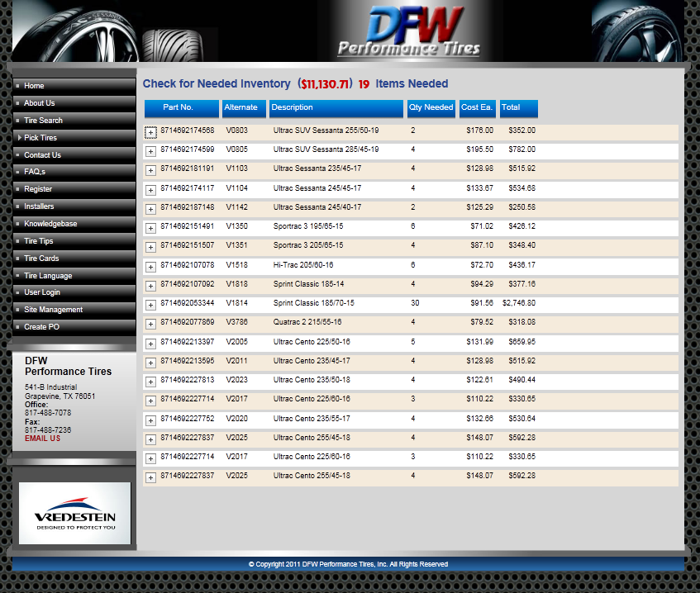Click the $2,746.80 total cell
Viewport: 700px width, 593px height.
(519, 303)
